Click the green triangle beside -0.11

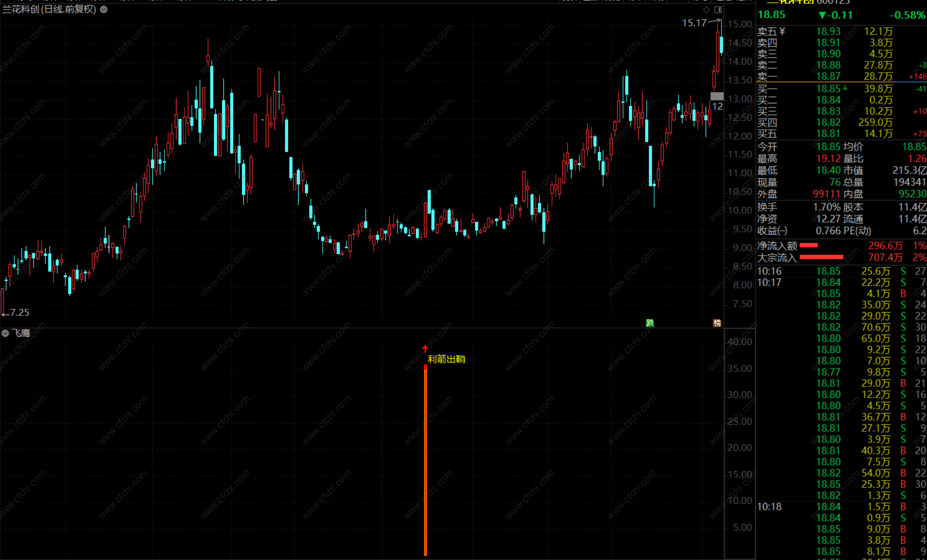[x=822, y=15]
